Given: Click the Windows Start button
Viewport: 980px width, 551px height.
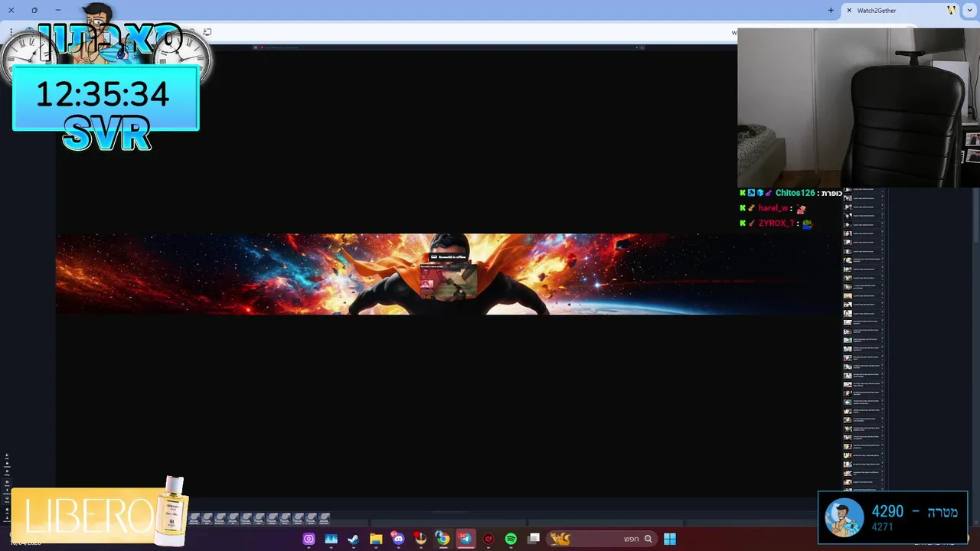Looking at the screenshot, I should pyautogui.click(x=670, y=539).
